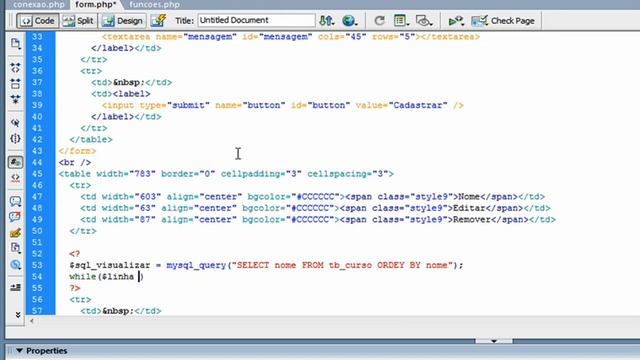Click the Collapse Full Tag icon

tap(15, 67)
